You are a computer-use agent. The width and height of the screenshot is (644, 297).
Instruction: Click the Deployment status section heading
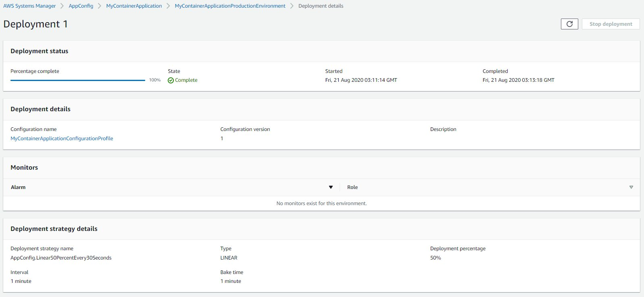40,51
